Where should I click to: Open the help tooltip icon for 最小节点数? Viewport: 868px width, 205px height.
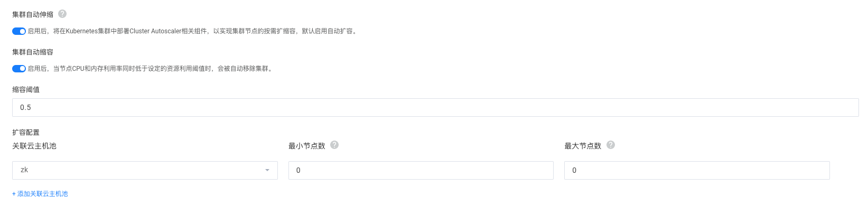pyautogui.click(x=334, y=145)
